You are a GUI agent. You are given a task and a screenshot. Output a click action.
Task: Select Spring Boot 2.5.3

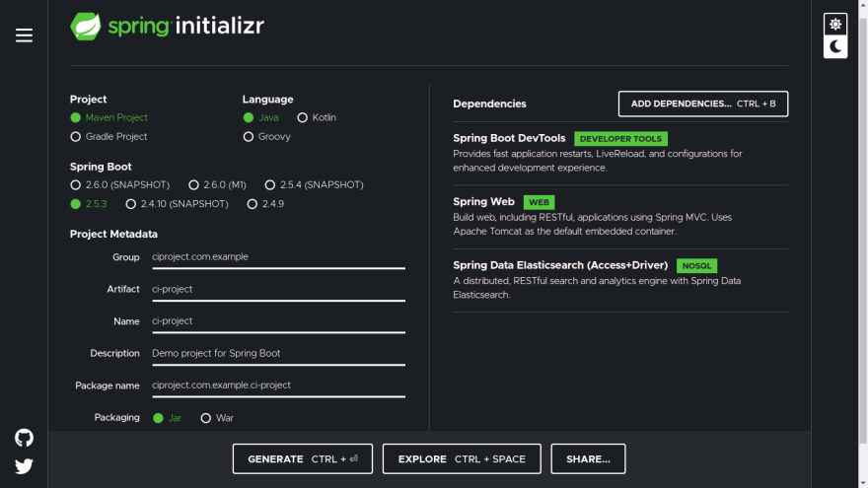pyautogui.click(x=89, y=204)
